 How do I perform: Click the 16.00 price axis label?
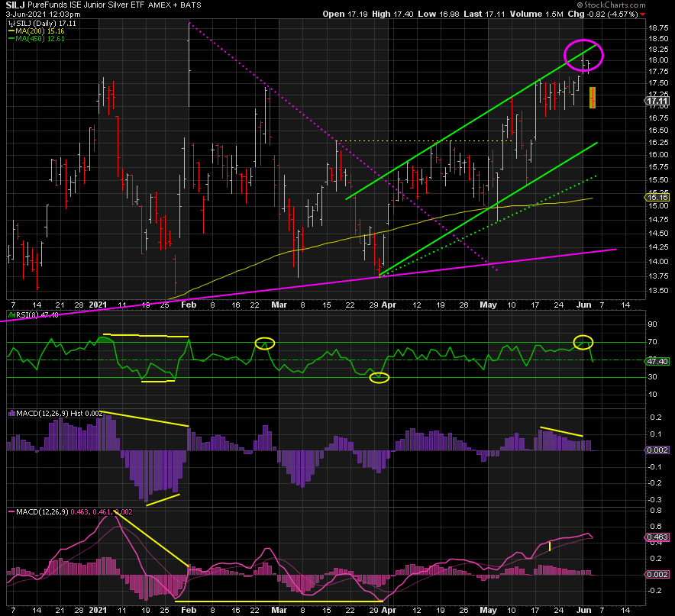click(658, 155)
